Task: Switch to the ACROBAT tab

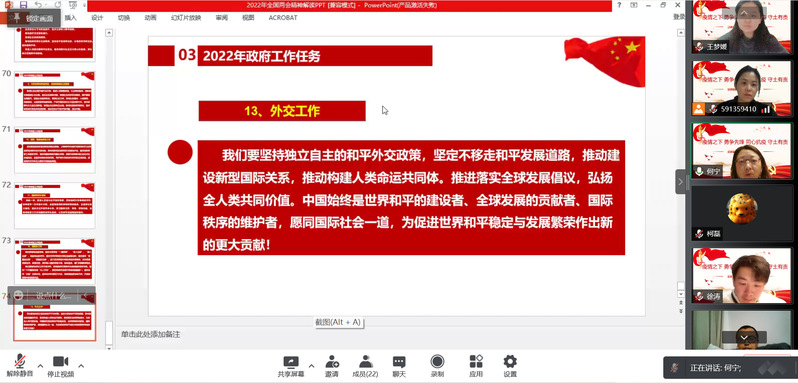Action: tap(283, 18)
